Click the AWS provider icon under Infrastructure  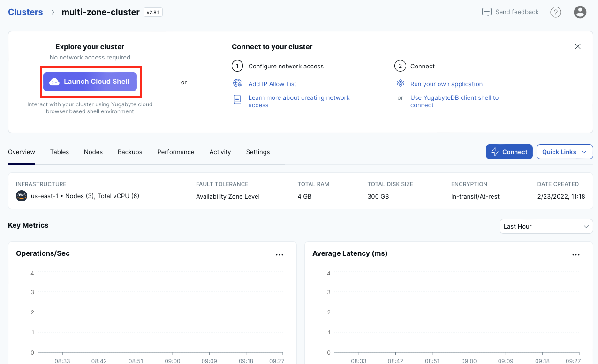point(21,196)
